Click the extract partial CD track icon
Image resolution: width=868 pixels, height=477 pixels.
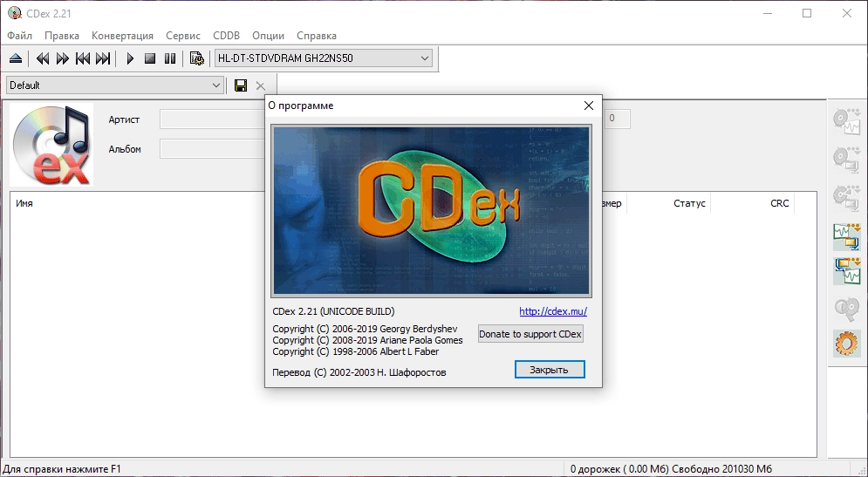pyautogui.click(x=847, y=196)
